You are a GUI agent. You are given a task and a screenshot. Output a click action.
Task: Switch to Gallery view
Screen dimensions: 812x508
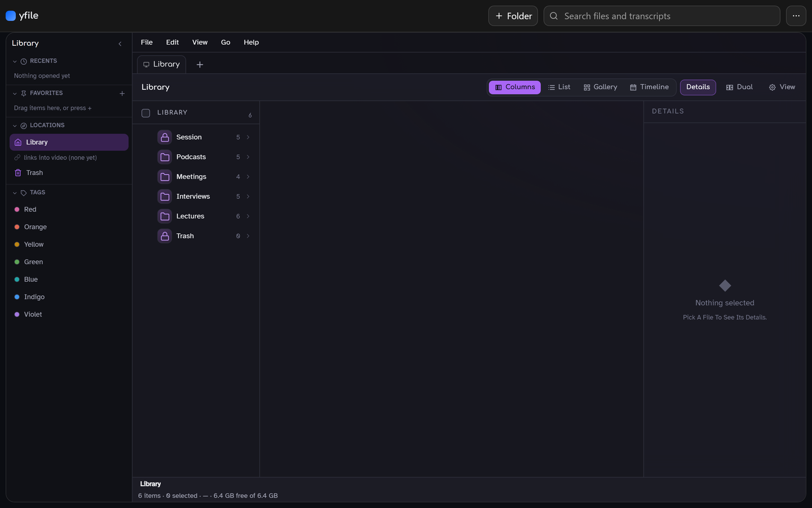(601, 87)
